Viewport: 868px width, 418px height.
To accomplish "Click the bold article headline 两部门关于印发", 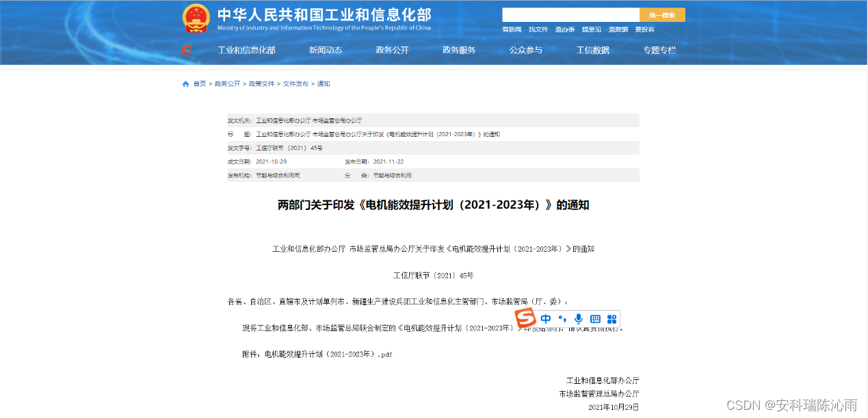I will point(434,205).
